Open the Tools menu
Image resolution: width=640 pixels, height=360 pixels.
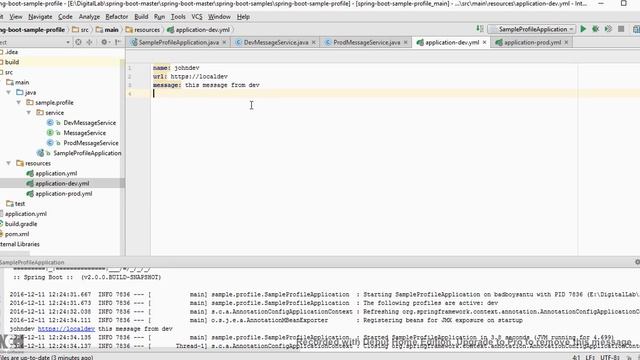point(178,17)
